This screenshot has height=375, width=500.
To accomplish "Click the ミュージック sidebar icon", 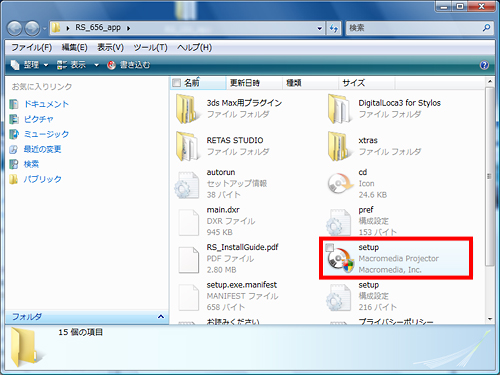I will coord(14,134).
